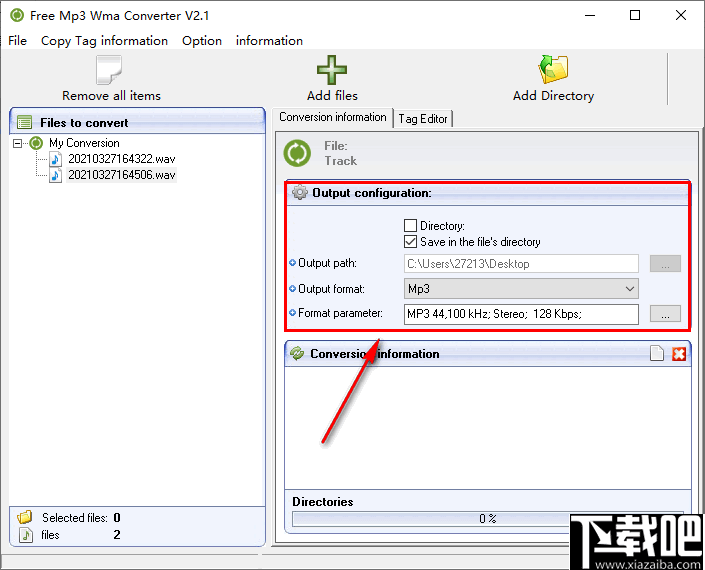Image resolution: width=705 pixels, height=570 pixels.
Task: Click the Output configuration gear icon
Action: [x=299, y=192]
